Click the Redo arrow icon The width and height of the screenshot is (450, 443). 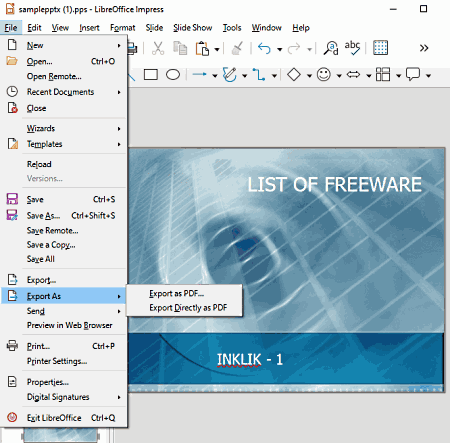tap(294, 48)
